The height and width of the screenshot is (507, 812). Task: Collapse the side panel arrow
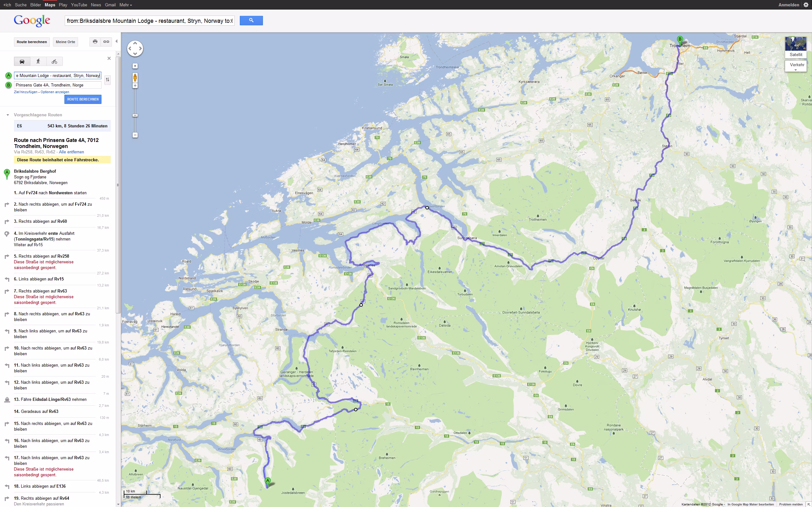point(116,42)
